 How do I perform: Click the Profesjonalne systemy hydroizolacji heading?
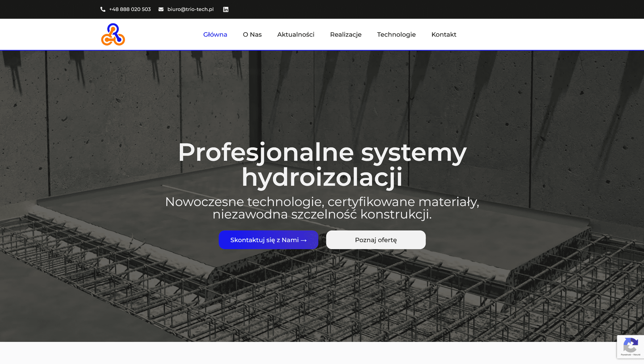(322, 165)
